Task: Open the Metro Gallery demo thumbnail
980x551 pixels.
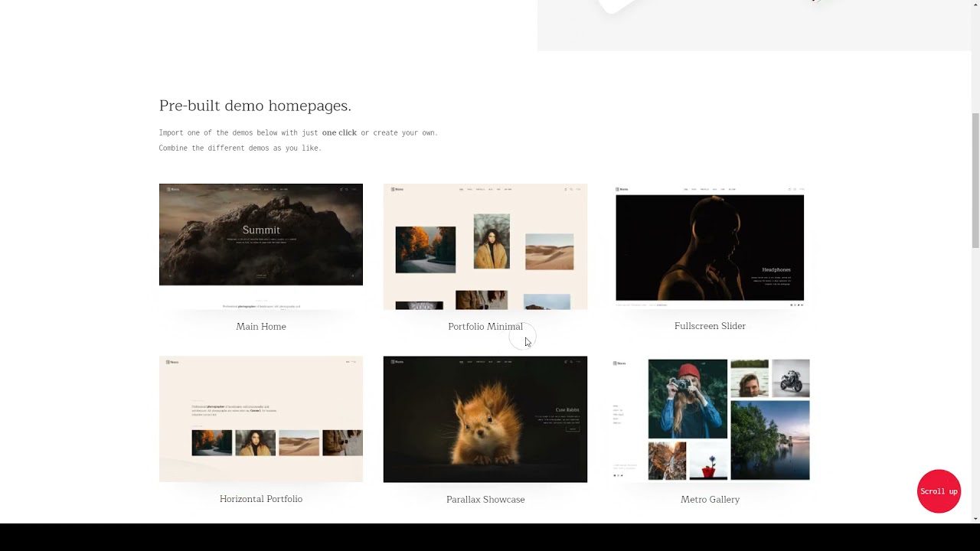Action: point(710,419)
